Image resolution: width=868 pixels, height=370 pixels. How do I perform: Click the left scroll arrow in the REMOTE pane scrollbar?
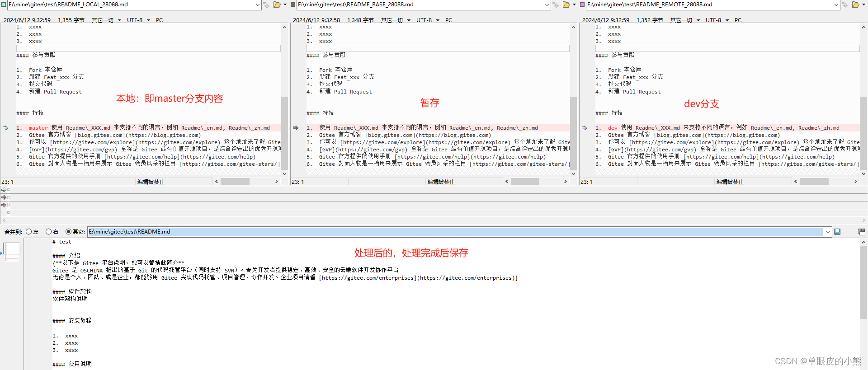[796, 182]
